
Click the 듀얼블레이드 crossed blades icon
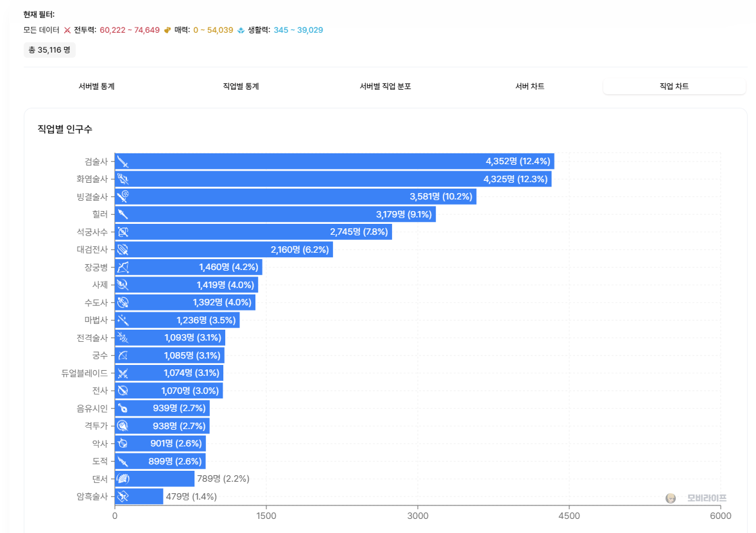click(123, 373)
